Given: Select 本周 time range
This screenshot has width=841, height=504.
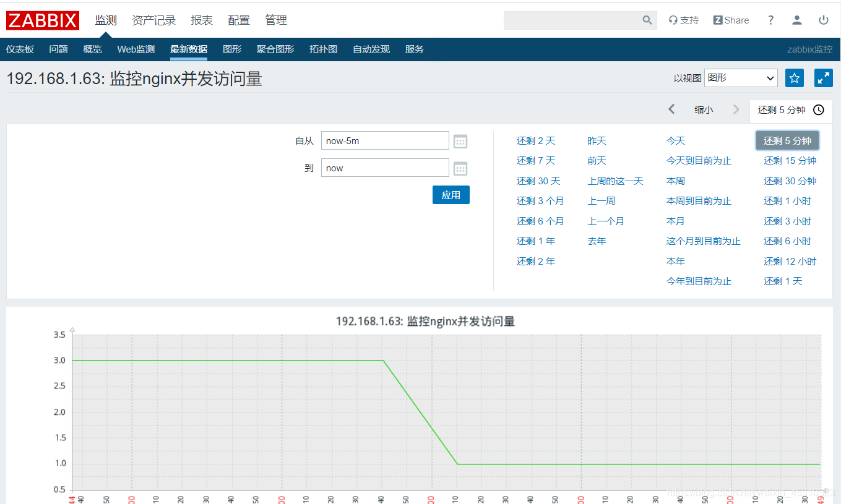Looking at the screenshot, I should click(676, 181).
